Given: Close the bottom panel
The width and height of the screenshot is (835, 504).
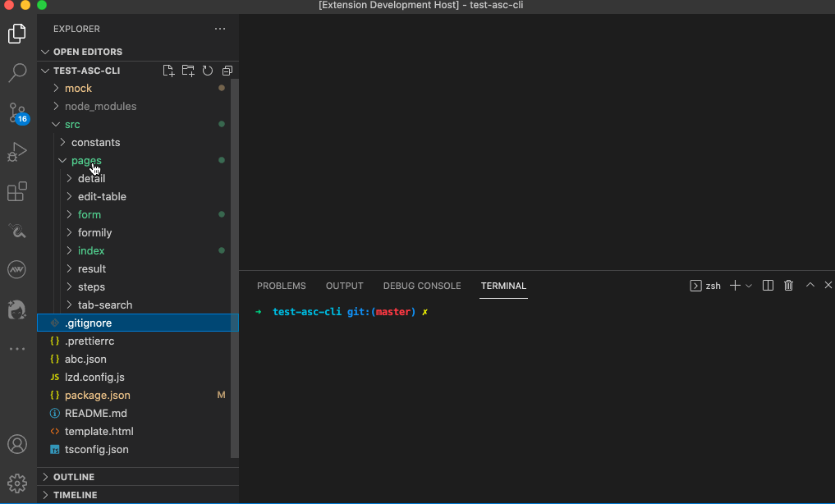Looking at the screenshot, I should [x=828, y=286].
